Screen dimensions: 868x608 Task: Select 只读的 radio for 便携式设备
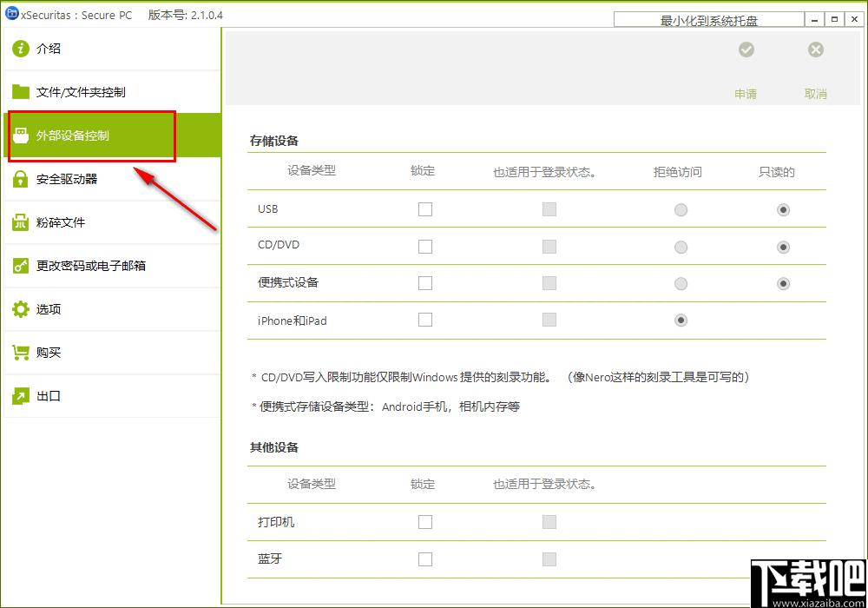point(783,283)
